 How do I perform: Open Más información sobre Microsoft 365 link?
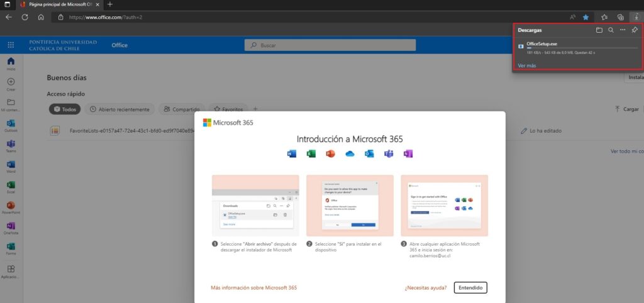253,287
